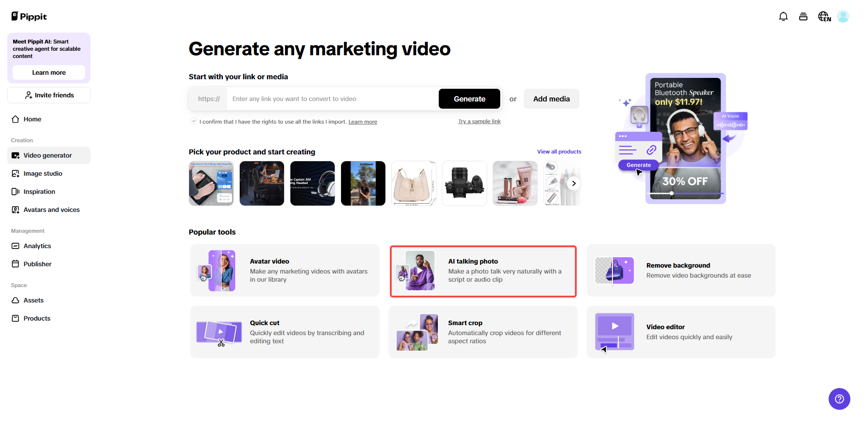Open Avatars and voices section
The height and width of the screenshot is (427, 868).
coord(49,210)
